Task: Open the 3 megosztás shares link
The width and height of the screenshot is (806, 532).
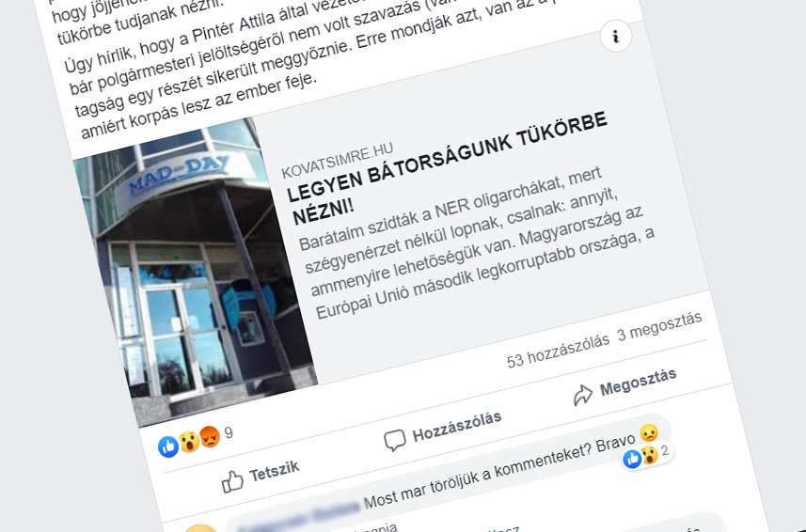Action: [659, 326]
